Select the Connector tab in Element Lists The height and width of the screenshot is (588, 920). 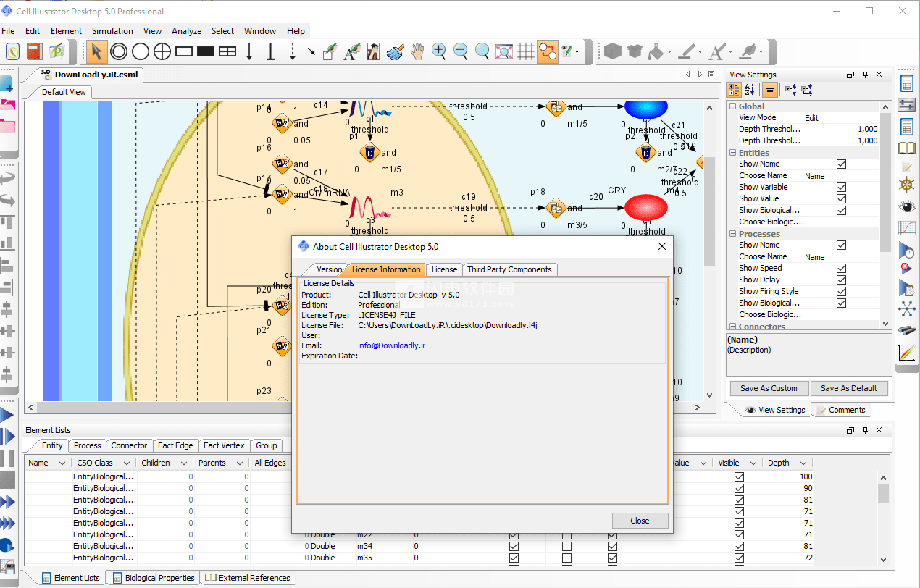(129, 445)
